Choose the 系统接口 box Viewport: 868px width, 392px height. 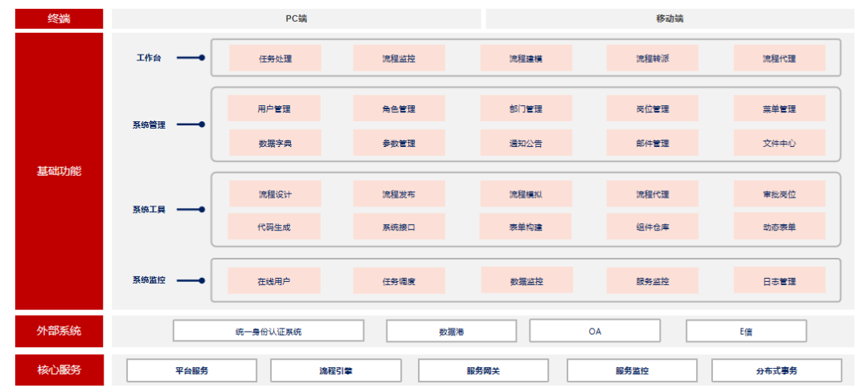(x=399, y=227)
